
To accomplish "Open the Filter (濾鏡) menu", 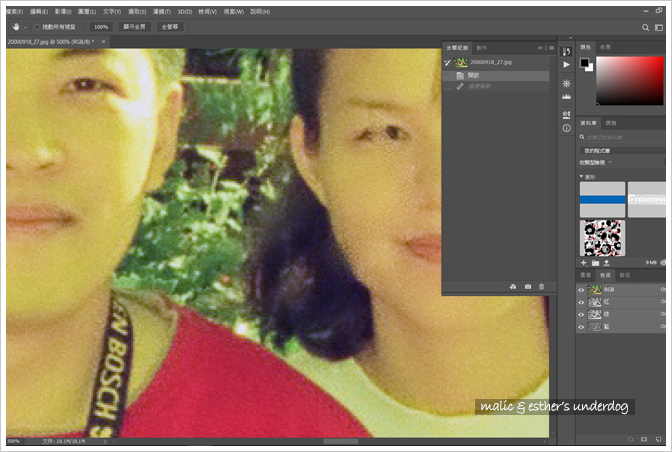I will coord(162,12).
